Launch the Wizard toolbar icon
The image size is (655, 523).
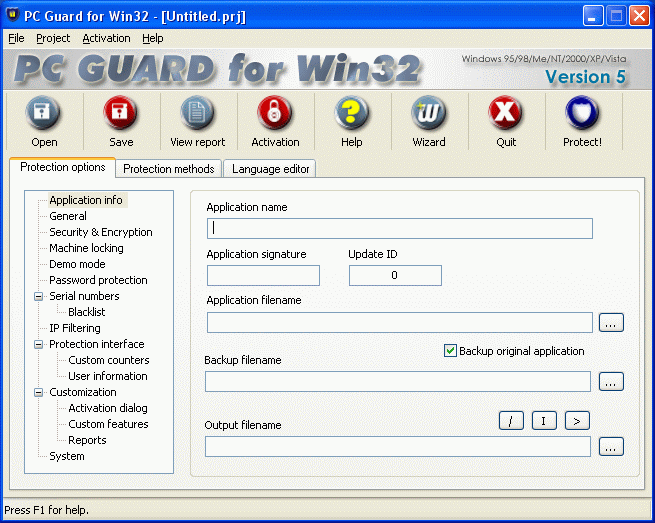(429, 114)
